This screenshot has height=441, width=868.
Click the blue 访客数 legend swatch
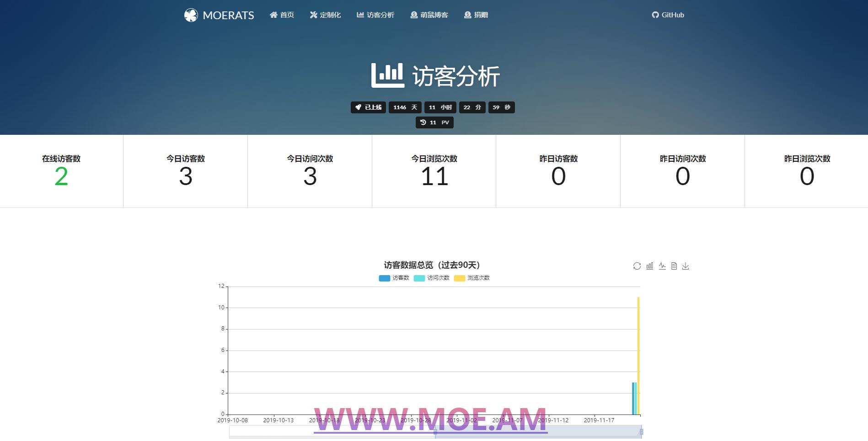384,278
